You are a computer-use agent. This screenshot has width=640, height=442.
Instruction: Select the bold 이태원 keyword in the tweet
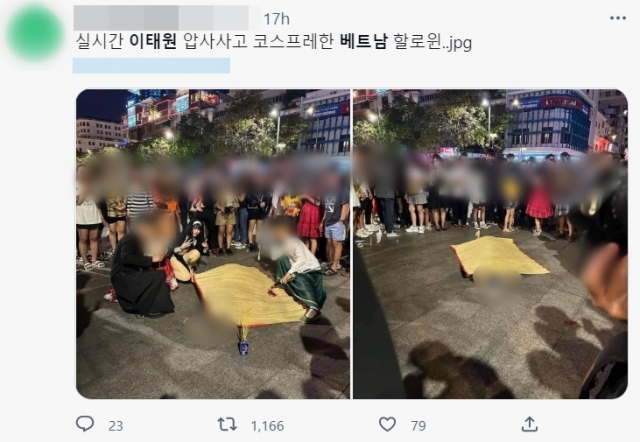[x=153, y=42]
